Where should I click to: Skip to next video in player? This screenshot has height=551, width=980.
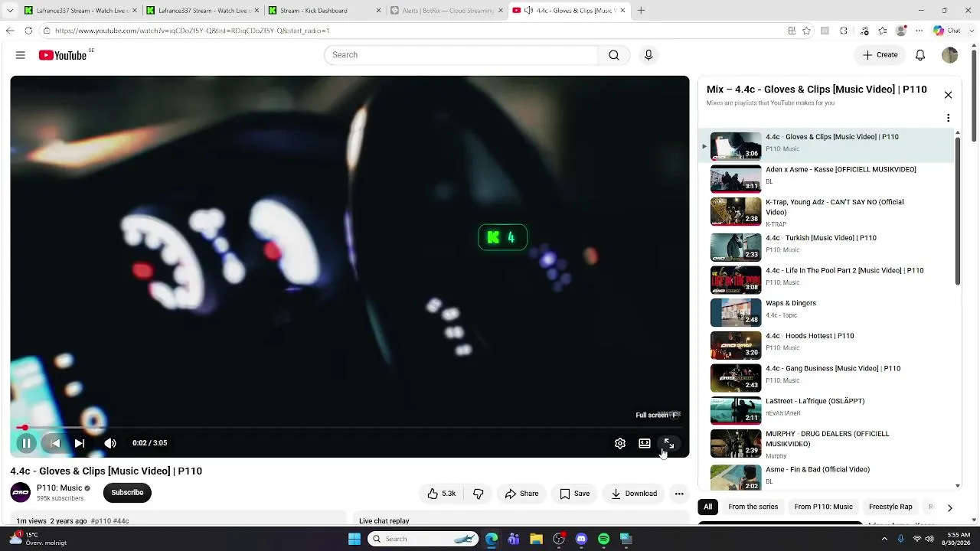[x=80, y=443]
